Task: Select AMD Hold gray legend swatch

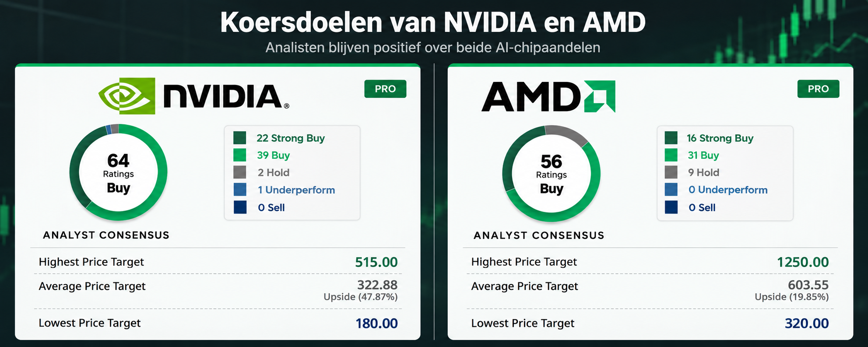Action: click(x=671, y=172)
